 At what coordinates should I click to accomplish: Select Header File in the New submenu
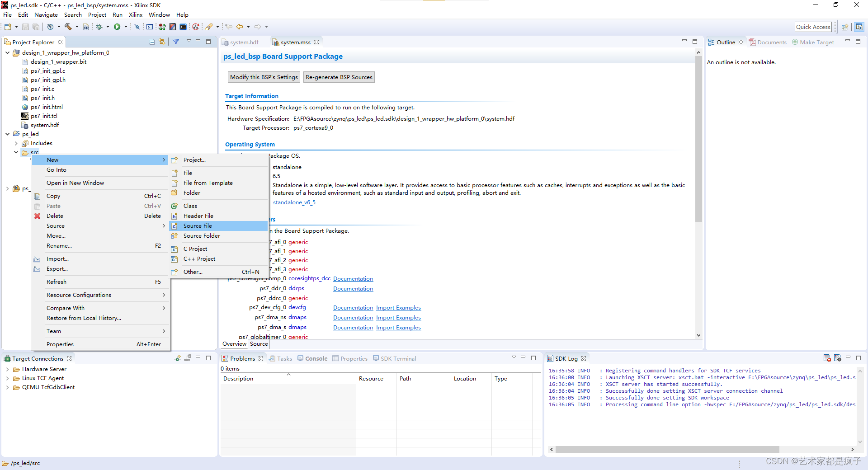click(x=219, y=216)
